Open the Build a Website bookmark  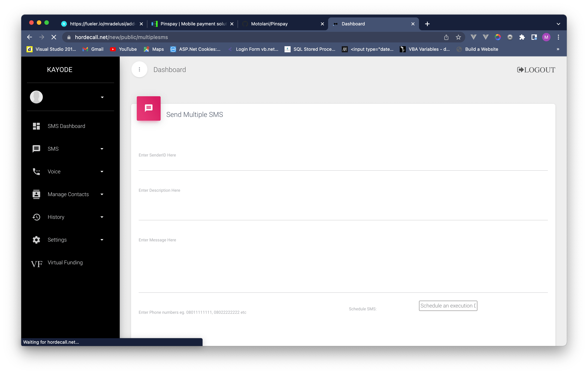477,49
